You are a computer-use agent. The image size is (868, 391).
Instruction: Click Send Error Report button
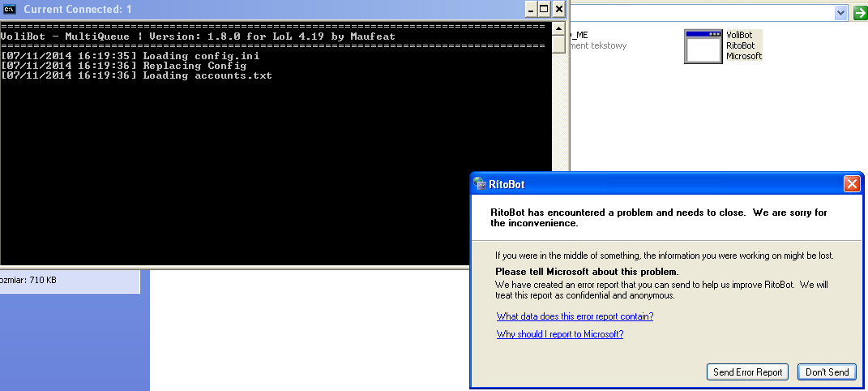click(747, 372)
